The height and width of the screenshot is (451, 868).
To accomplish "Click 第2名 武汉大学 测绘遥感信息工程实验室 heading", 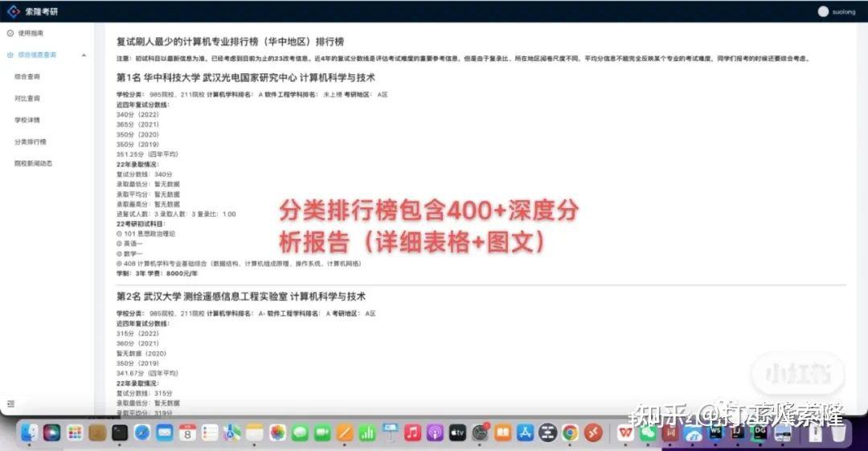I will (241, 297).
